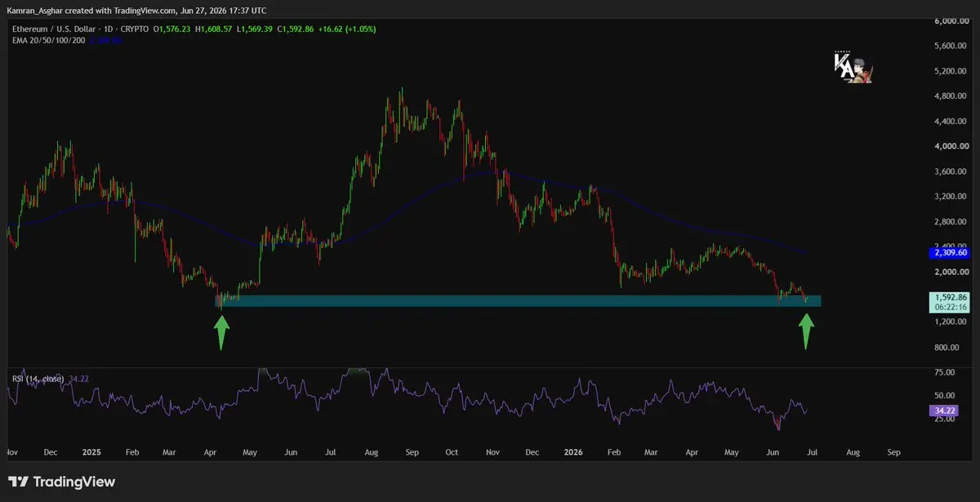Image resolution: width=980 pixels, height=502 pixels.
Task: Click the 50.00 RSI axis label
Action: 944,395
